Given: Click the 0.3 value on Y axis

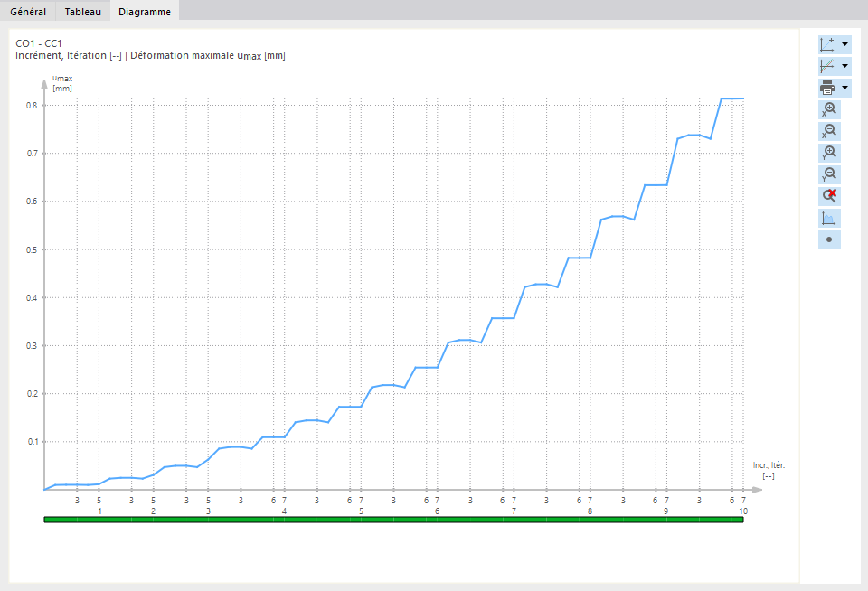Looking at the screenshot, I should pyautogui.click(x=33, y=346).
